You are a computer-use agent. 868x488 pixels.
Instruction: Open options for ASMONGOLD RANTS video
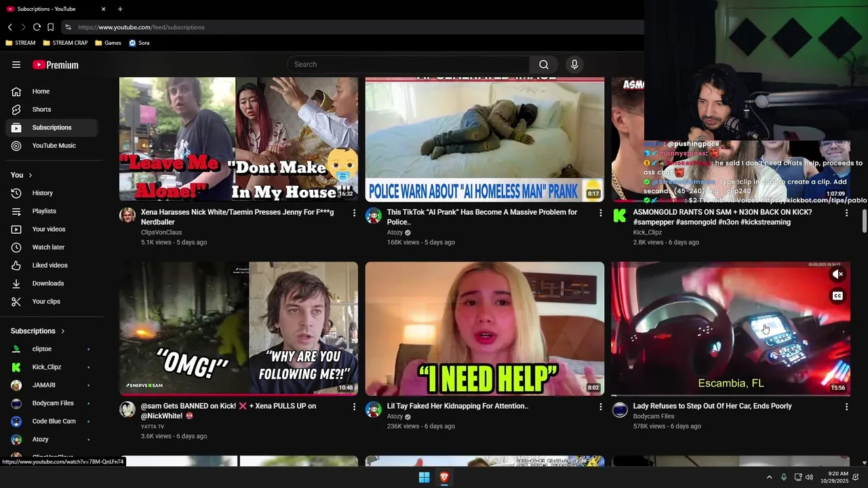click(846, 213)
